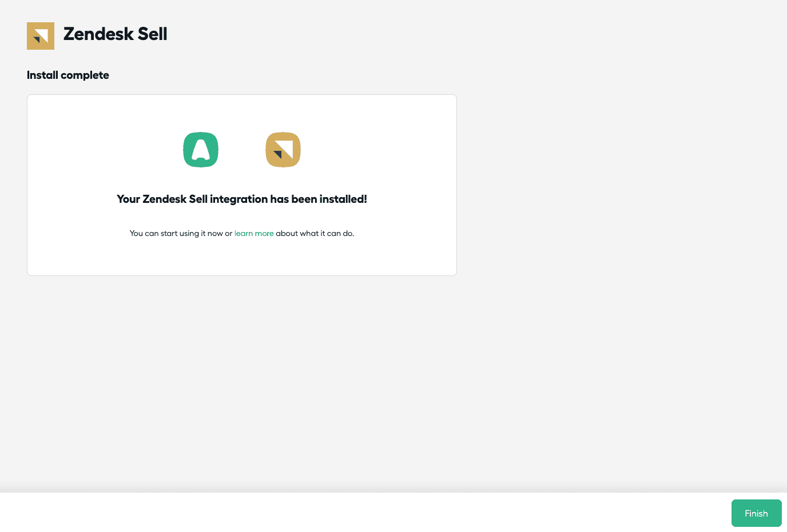The height and width of the screenshot is (532, 787).
Task: Click 'You can start using it now' text
Action: pyautogui.click(x=176, y=233)
